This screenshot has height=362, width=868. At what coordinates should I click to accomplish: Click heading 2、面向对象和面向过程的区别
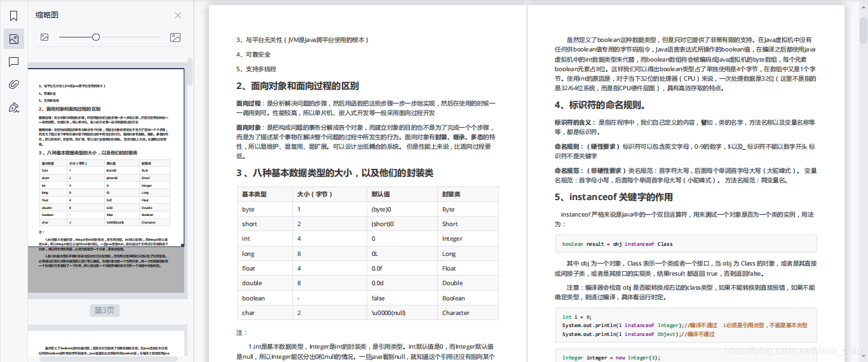coord(297,86)
